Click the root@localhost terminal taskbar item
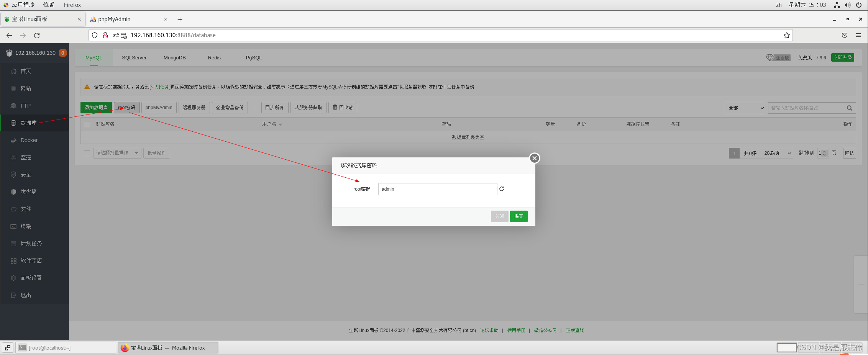The image size is (868, 355). (66, 348)
